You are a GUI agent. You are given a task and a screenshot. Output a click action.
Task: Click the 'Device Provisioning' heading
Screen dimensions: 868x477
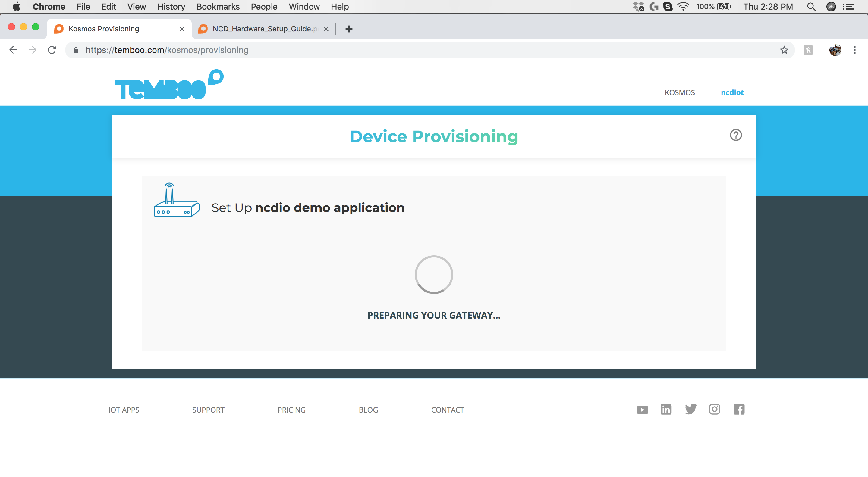[x=434, y=136]
